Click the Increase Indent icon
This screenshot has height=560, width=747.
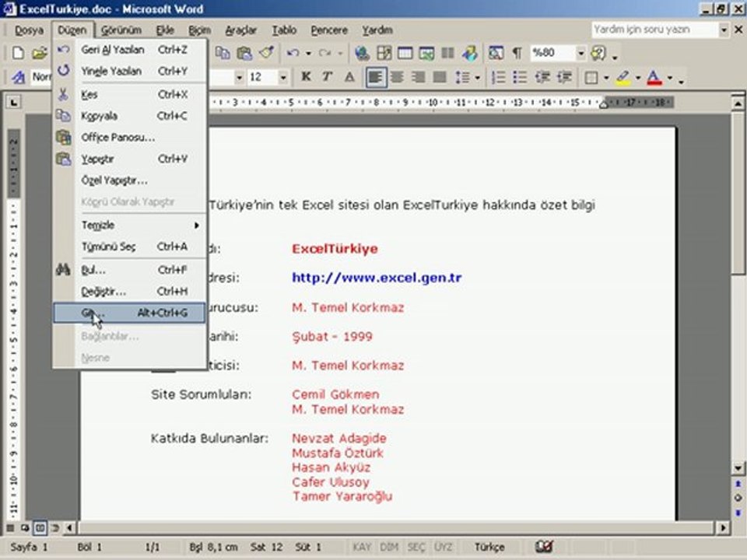[x=565, y=77]
